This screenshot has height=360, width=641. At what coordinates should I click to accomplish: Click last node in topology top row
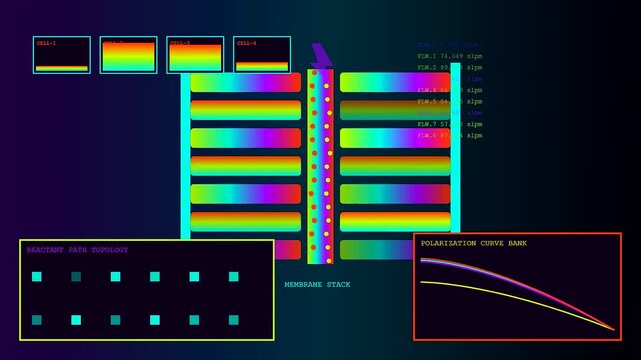233,277
